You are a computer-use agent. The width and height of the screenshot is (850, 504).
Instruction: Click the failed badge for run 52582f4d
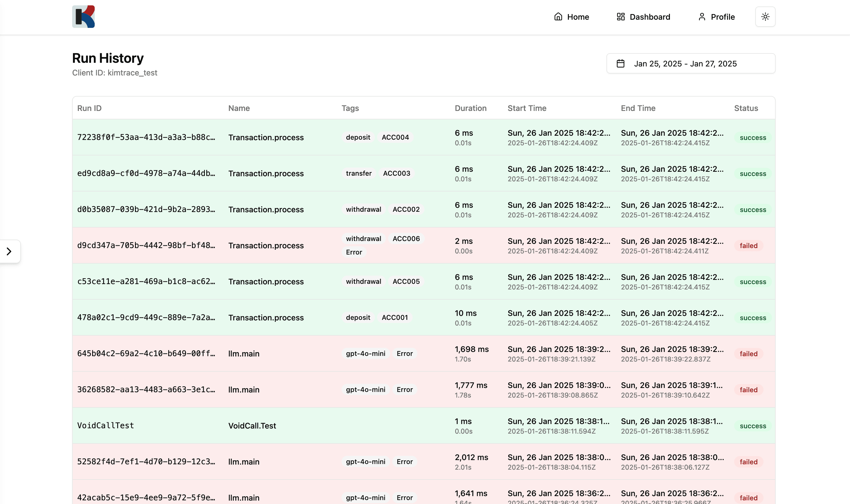tap(748, 462)
